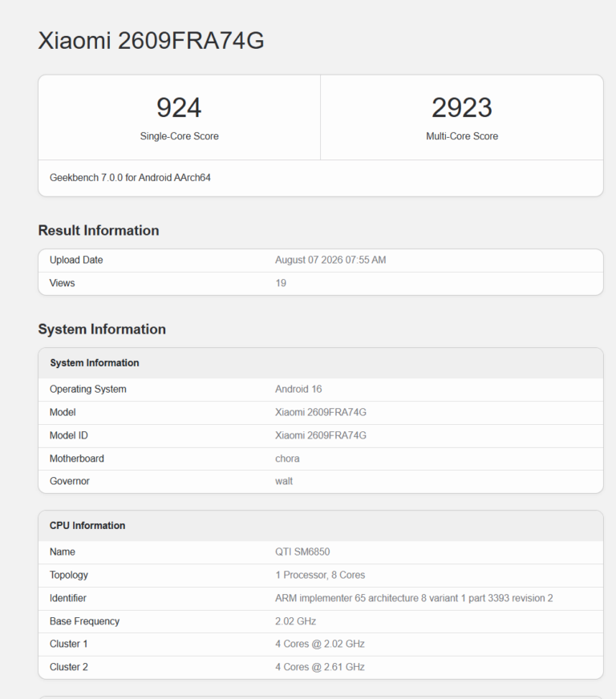
Task: Select the Model value Xiaomi 2609FRA74G
Action: click(x=321, y=412)
